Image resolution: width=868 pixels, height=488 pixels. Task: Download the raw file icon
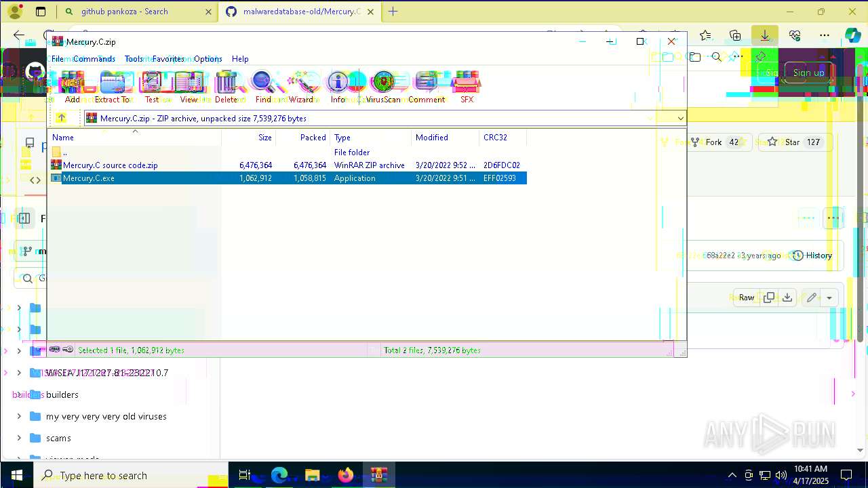point(787,298)
